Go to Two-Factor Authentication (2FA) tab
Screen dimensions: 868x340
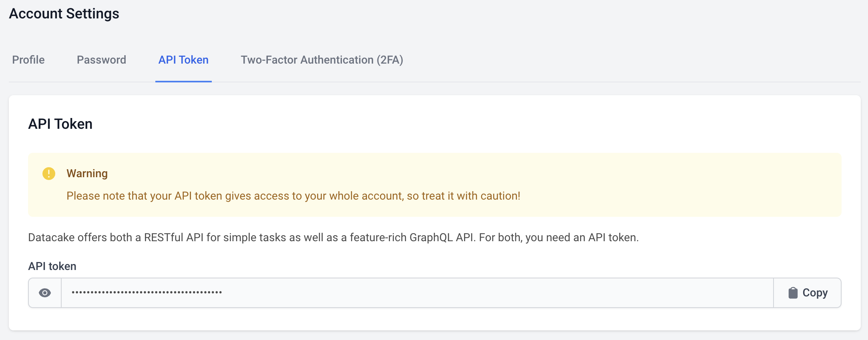322,60
